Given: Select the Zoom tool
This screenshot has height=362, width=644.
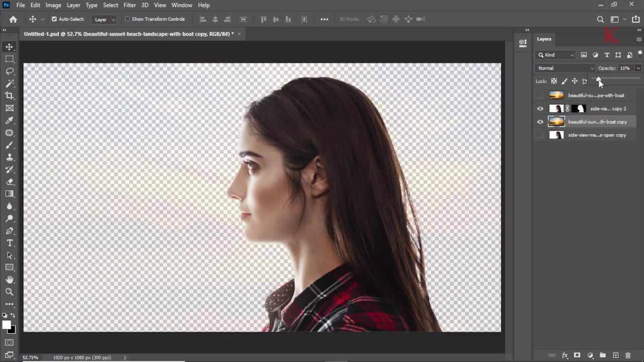Looking at the screenshot, I should pyautogui.click(x=10, y=292).
